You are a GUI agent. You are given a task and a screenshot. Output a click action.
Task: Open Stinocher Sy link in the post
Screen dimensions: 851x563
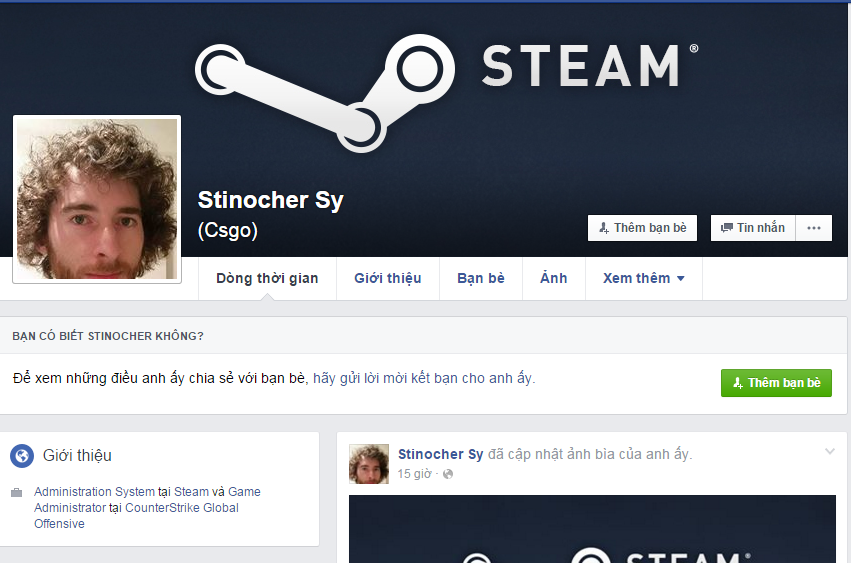pyautogui.click(x=440, y=454)
